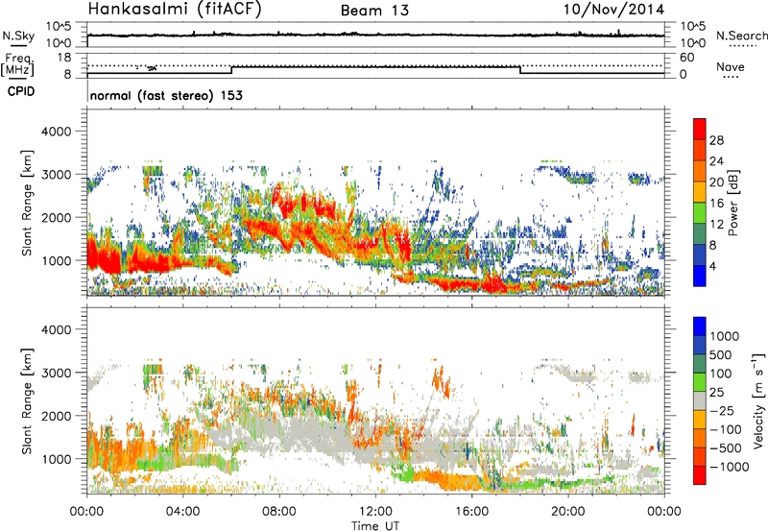The image size is (768, 532).
Task: Click the 'Beam 13' label
Action: tap(374, 11)
